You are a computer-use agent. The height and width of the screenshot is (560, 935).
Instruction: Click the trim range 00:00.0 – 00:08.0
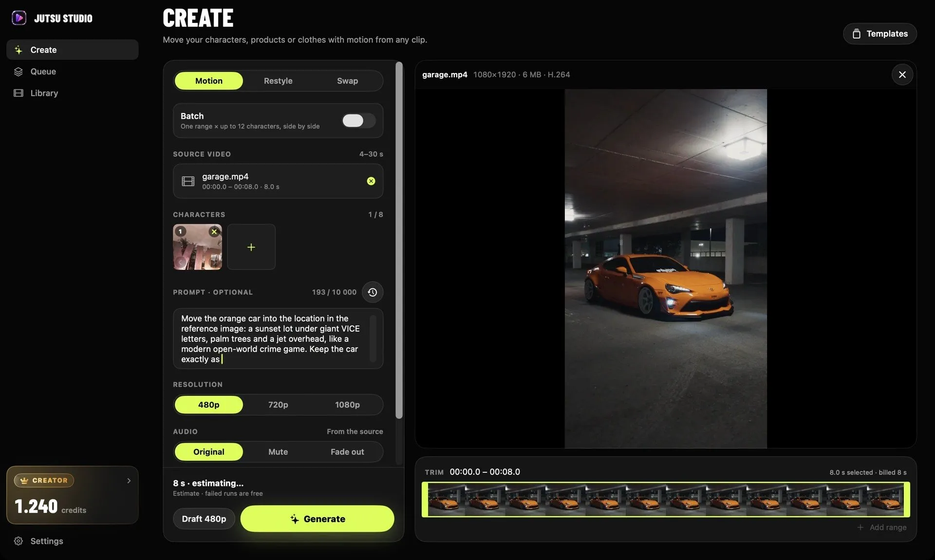(485, 472)
